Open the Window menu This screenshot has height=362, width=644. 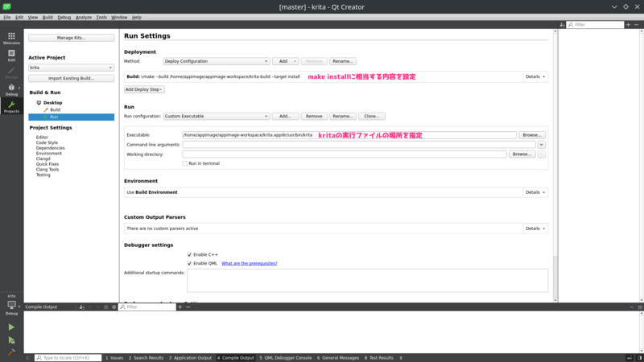click(119, 17)
